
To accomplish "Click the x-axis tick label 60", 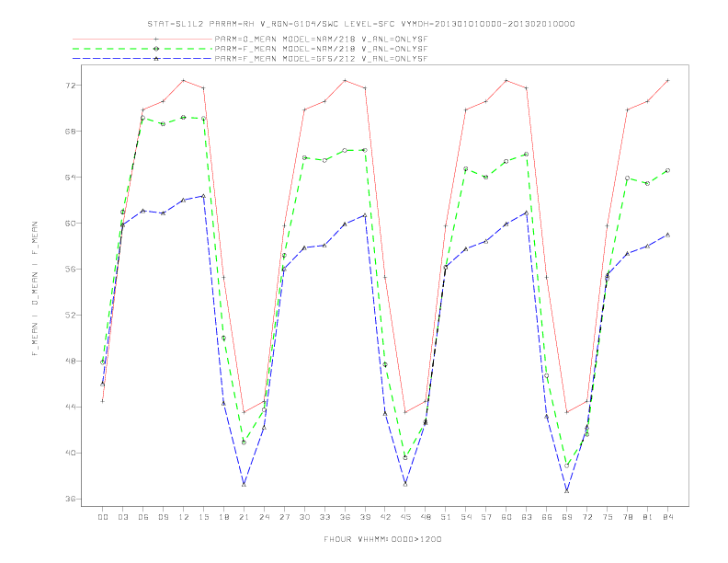I will pyautogui.click(x=506, y=517).
